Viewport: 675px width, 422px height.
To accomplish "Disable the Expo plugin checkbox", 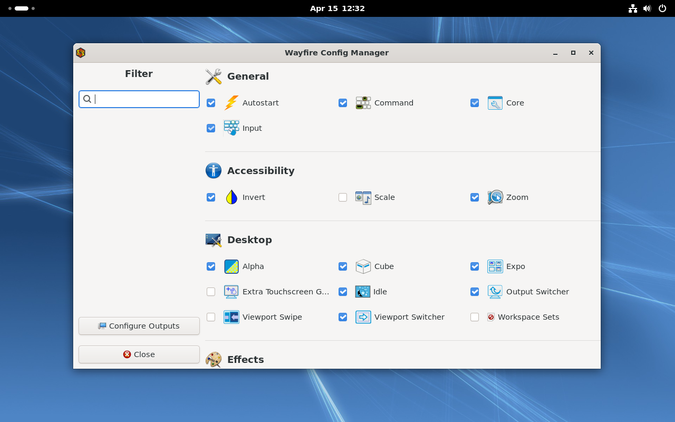I will coord(474,267).
